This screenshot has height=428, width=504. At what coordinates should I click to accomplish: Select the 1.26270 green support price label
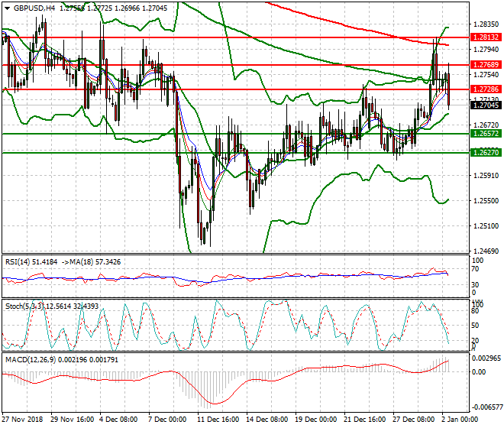coord(486,152)
